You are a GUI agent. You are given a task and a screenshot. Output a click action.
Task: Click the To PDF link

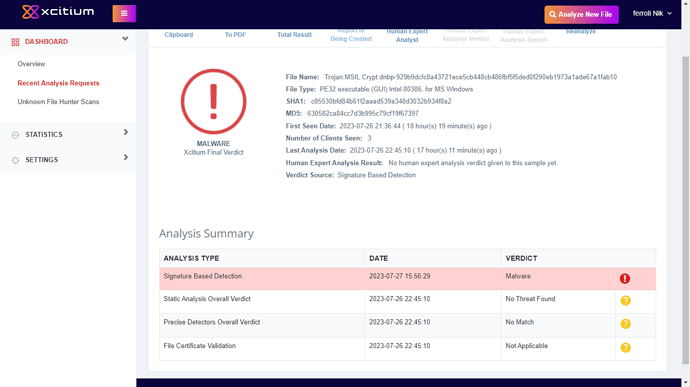235,34
